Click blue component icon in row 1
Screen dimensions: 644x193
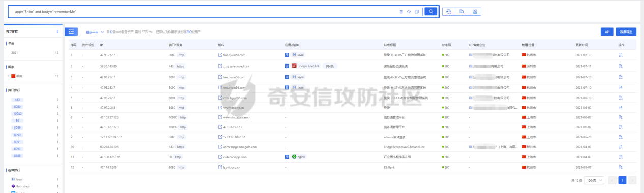point(287,54)
